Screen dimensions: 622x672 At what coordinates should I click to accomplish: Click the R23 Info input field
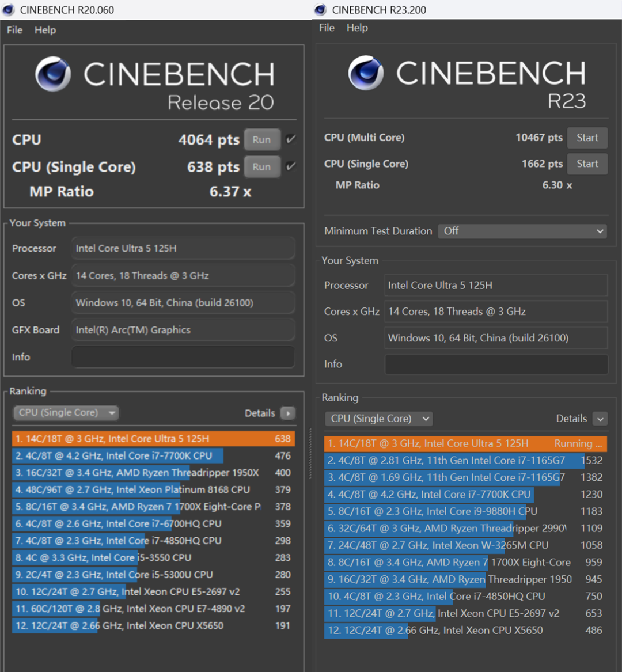click(496, 365)
